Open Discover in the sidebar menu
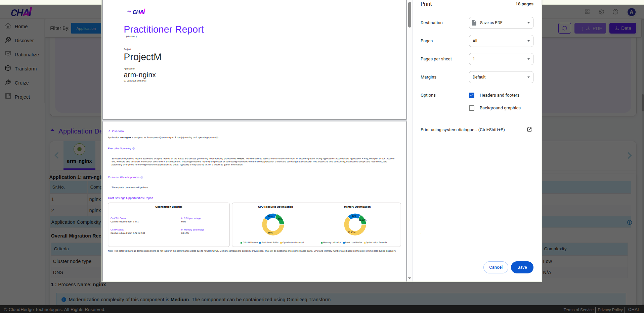 point(24,41)
